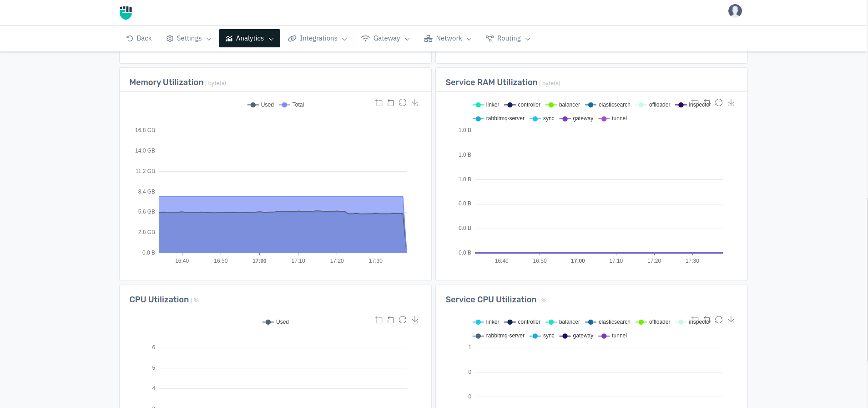Viewport: 868px width, 408px height.
Task: Download CPU Utilization chart image
Action: 415,320
